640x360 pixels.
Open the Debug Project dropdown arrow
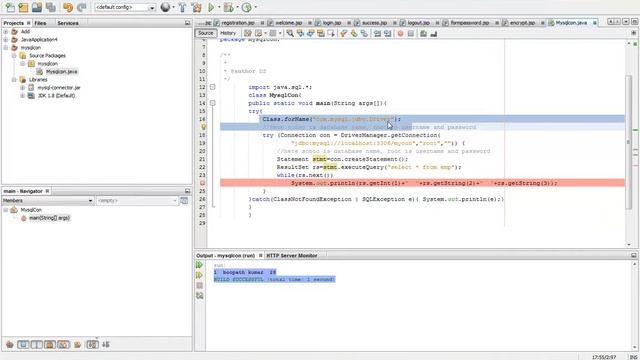(x=237, y=7)
